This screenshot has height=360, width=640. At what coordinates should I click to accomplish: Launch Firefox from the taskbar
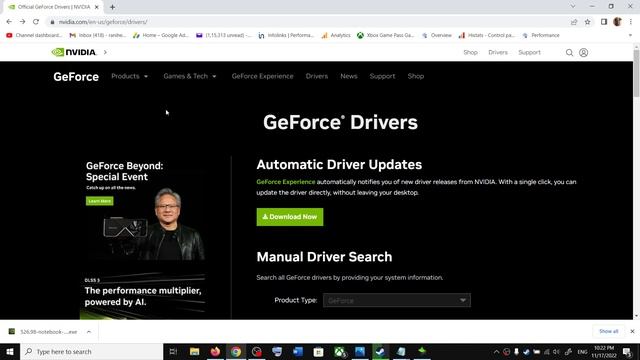click(x=215, y=351)
